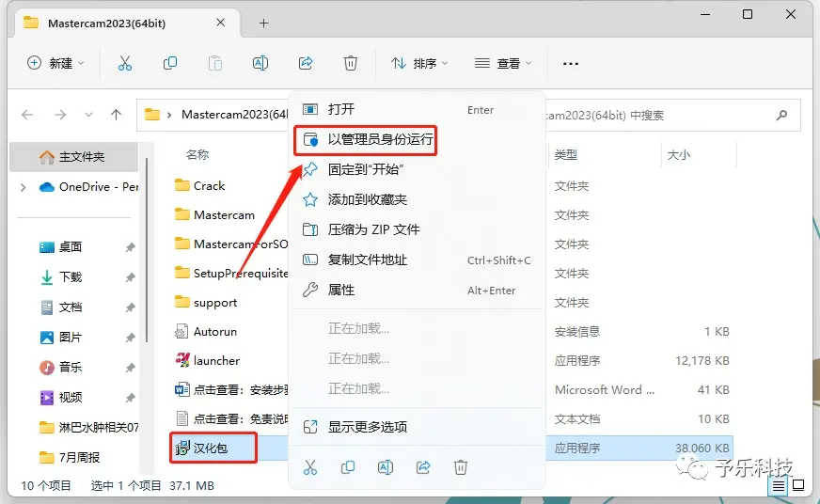Viewport: 820px width, 504px height.
Task: Select the Autorun file
Action: point(206,332)
